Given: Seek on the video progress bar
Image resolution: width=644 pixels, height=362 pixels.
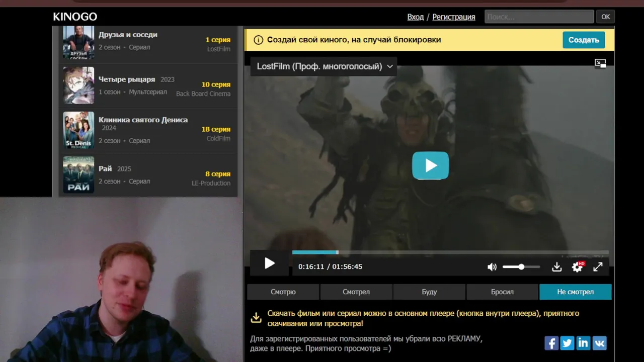Looking at the screenshot, I should coord(450,252).
